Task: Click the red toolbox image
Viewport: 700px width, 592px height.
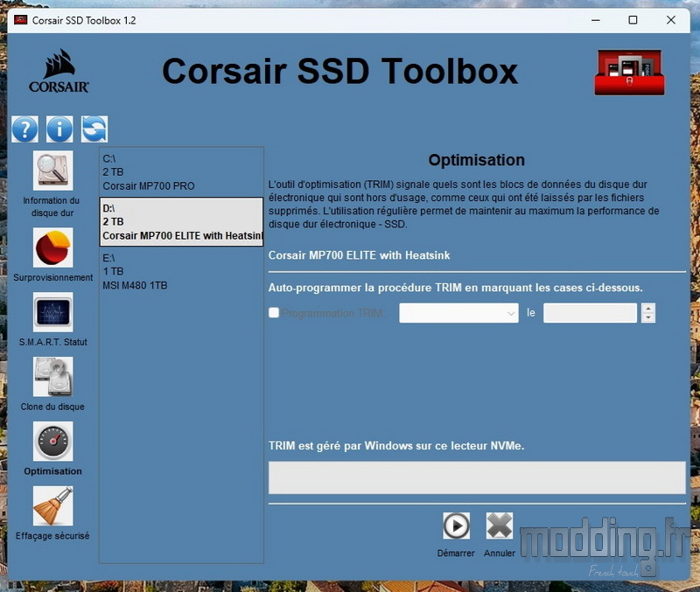Action: click(629, 73)
